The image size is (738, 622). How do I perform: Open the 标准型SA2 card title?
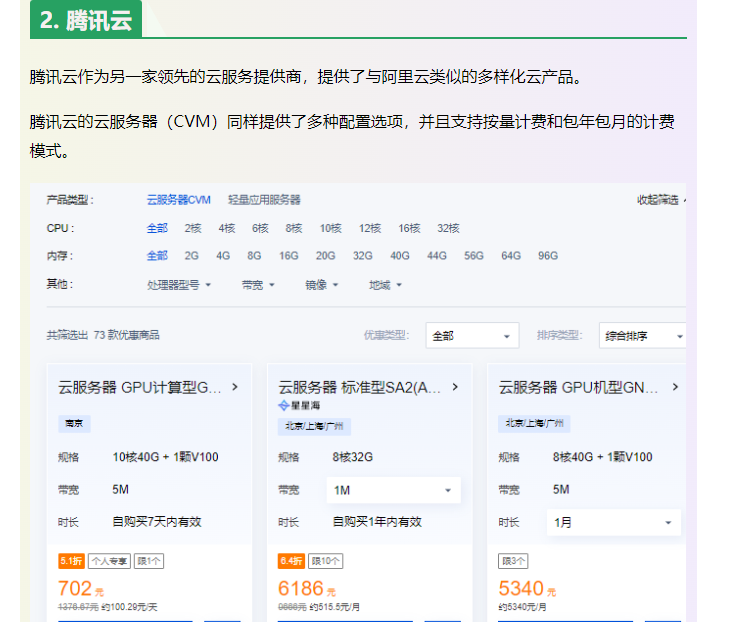(x=359, y=387)
